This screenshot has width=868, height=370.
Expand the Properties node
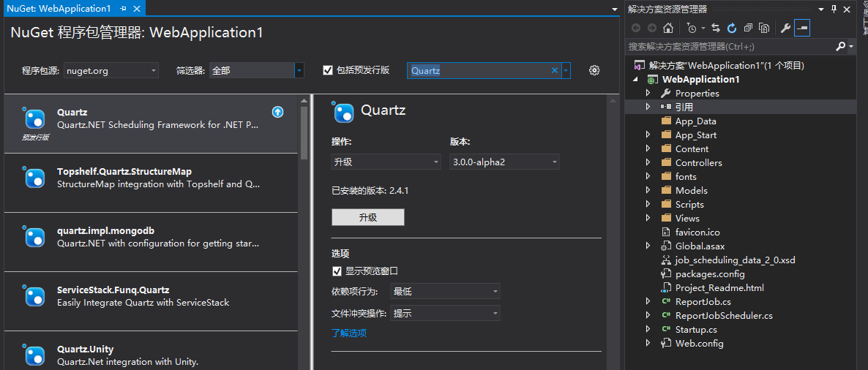click(x=648, y=93)
